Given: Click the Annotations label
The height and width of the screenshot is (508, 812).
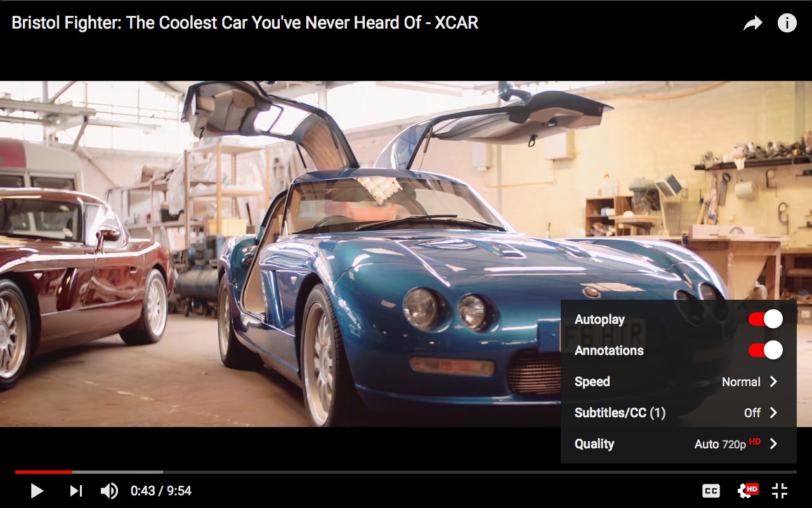Looking at the screenshot, I should tap(609, 351).
